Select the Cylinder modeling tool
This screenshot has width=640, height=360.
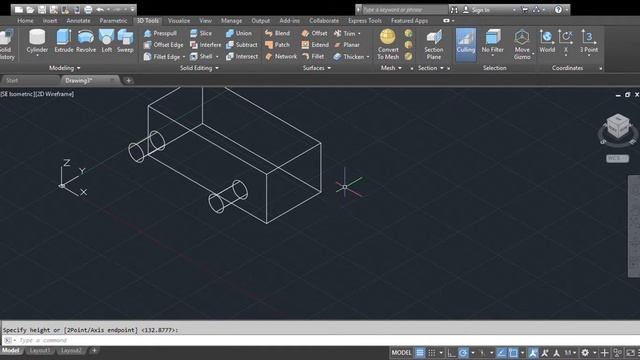pos(37,42)
